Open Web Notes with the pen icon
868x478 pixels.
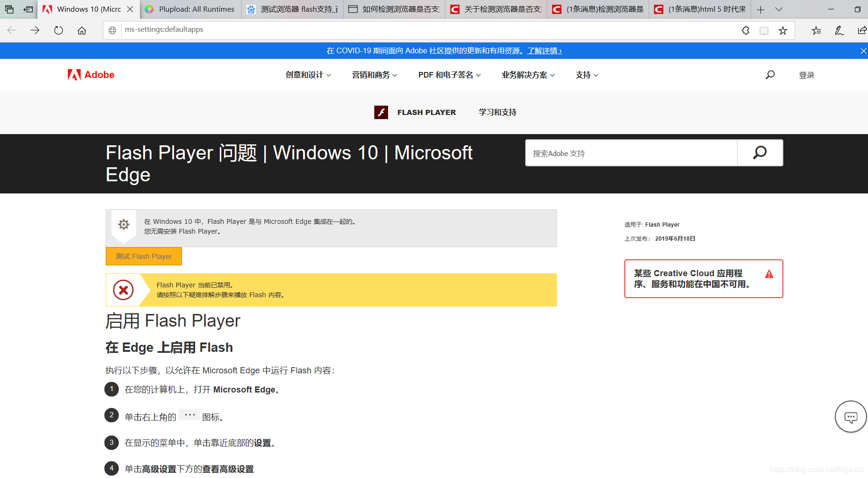coord(839,30)
